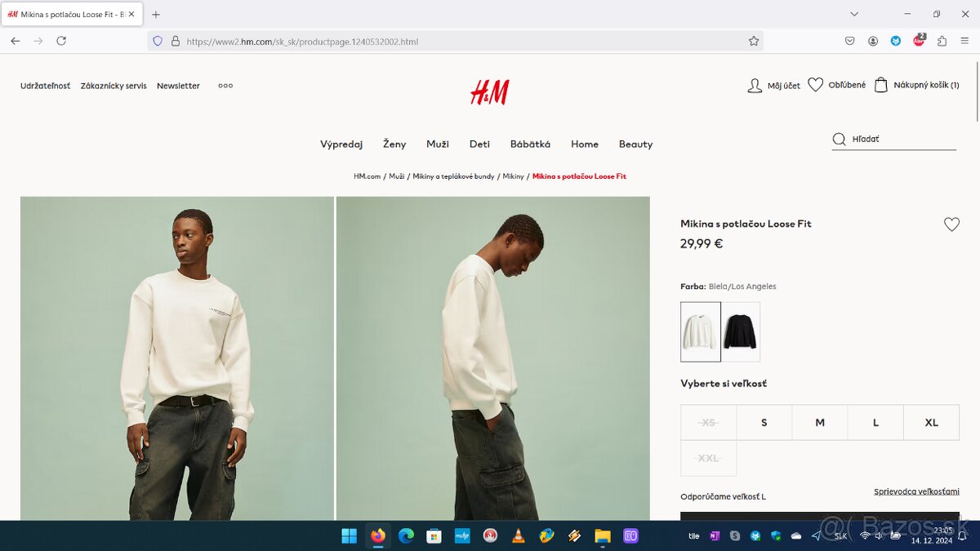Open a new browser tab
This screenshot has height=551, width=980.
(x=156, y=14)
